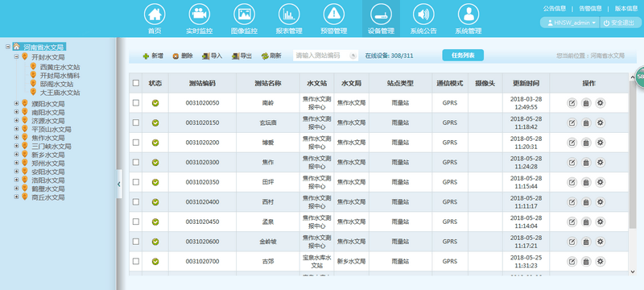
Task: Check the 田坪 row checkbox
Action: [x=136, y=181]
